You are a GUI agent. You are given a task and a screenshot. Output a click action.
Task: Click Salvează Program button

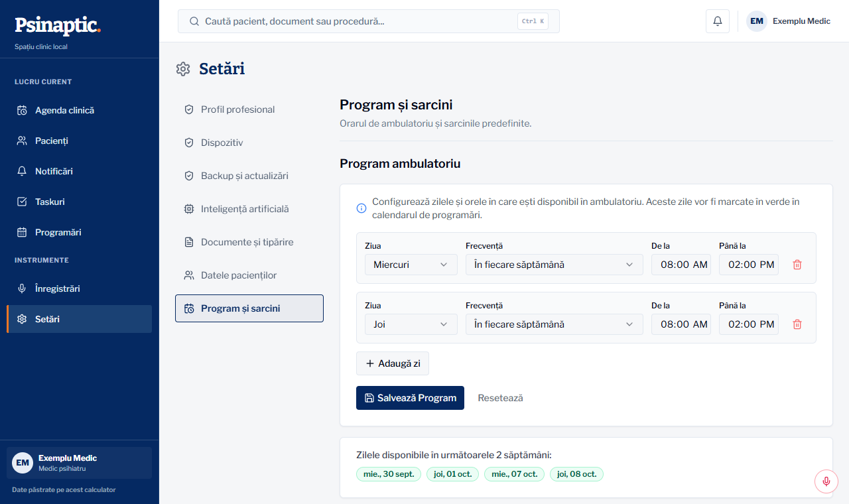click(x=410, y=398)
